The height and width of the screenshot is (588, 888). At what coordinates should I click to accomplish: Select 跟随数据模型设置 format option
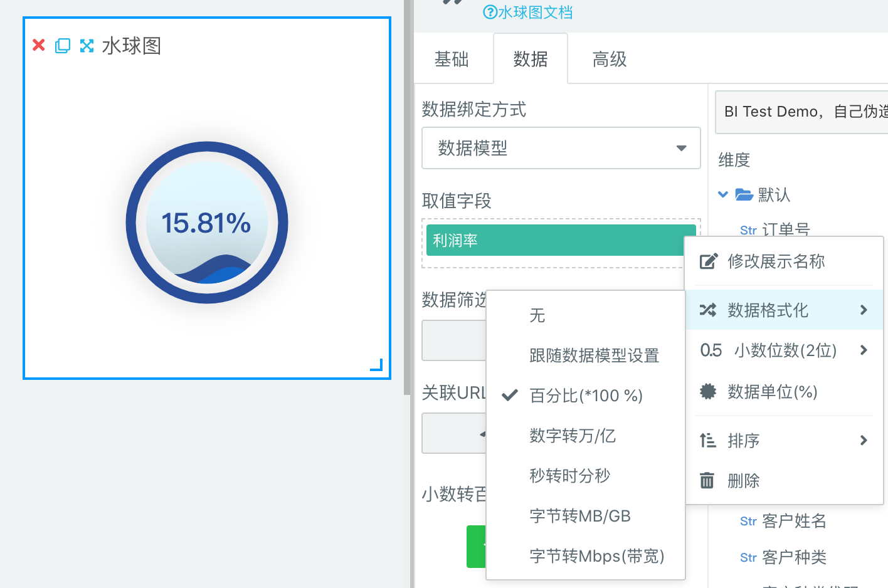[586, 355]
